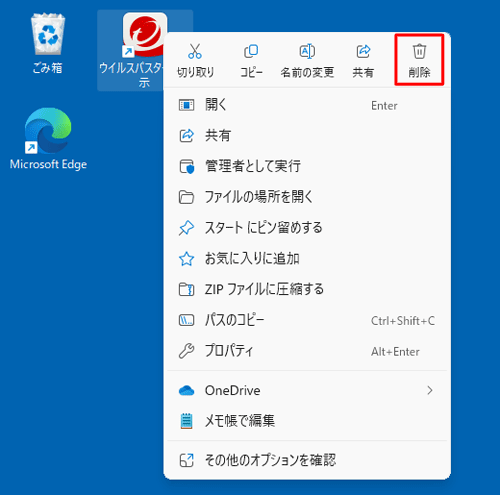Click the Copy (コピー) icon
This screenshot has width=500, height=495.
click(x=251, y=52)
